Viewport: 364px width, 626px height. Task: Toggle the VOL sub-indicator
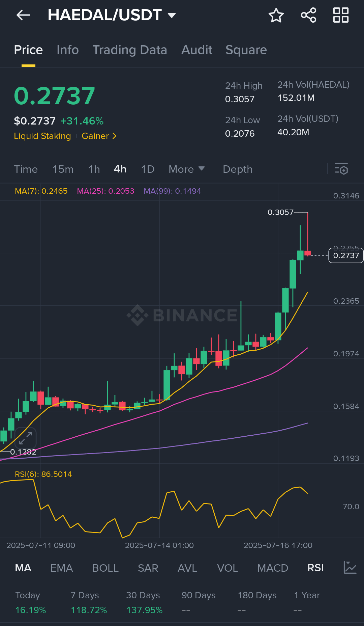(227, 568)
